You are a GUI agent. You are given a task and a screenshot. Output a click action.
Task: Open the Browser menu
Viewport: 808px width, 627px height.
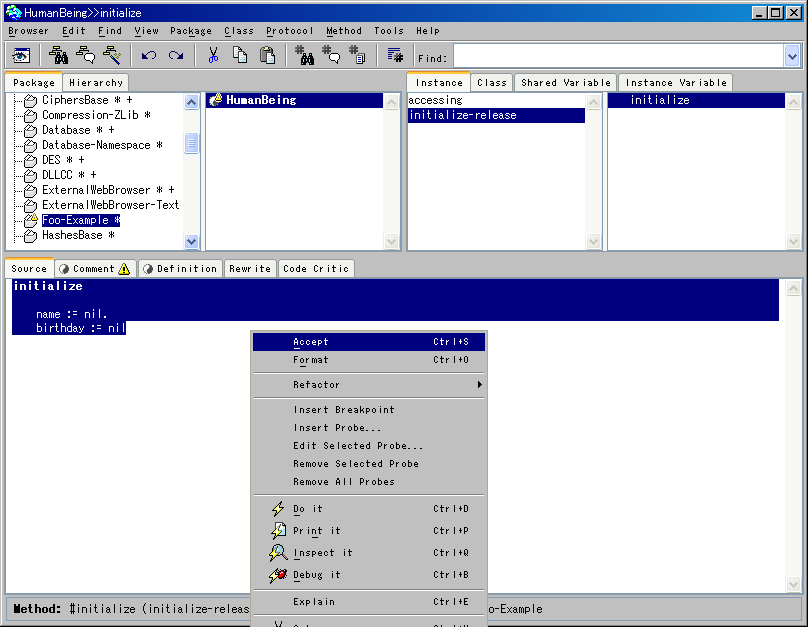tap(28, 31)
